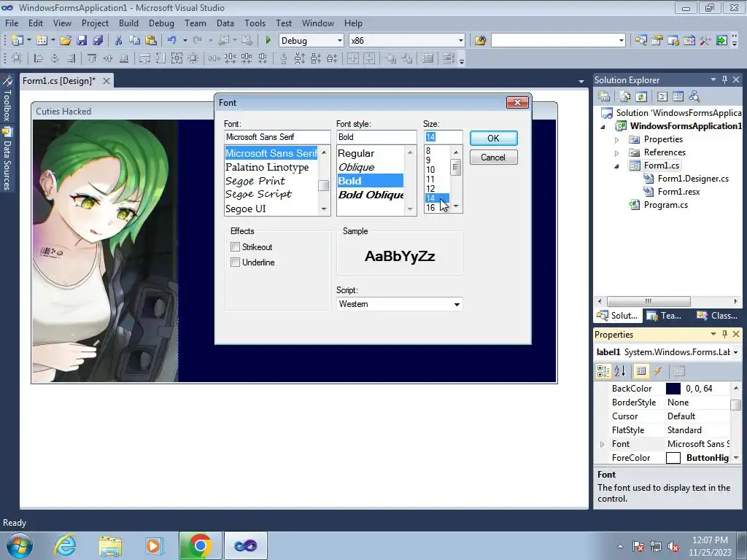The image size is (747, 560).
Task: Start debugging with the green play icon
Action: point(268,41)
